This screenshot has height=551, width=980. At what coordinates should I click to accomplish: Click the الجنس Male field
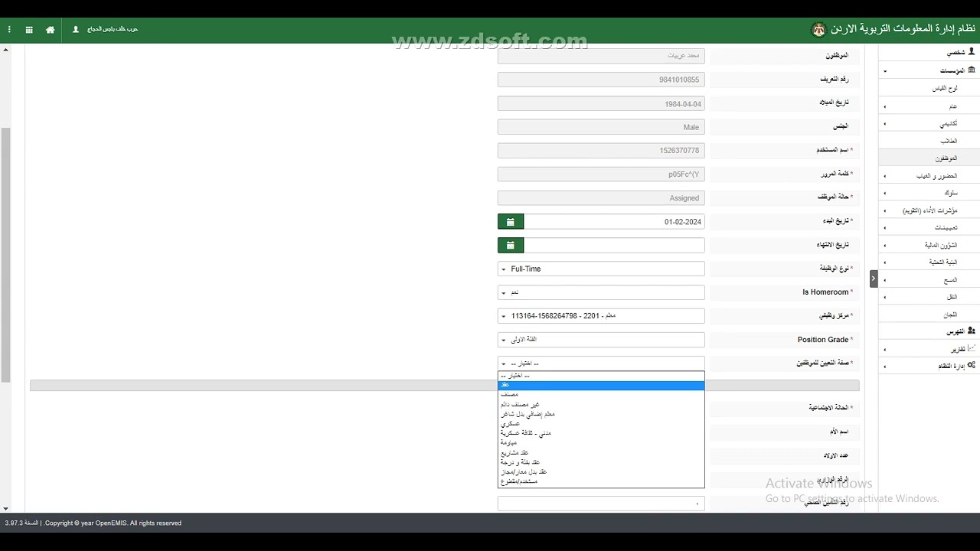(601, 128)
